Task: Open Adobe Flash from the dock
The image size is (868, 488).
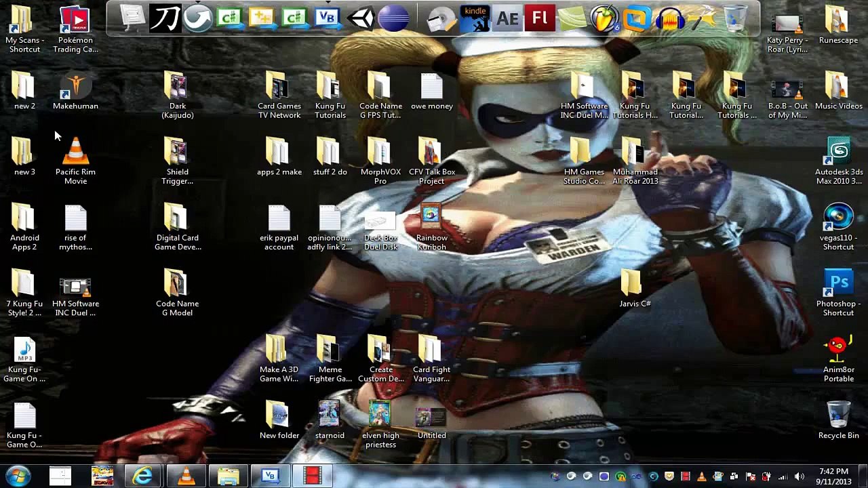Action: [540, 18]
